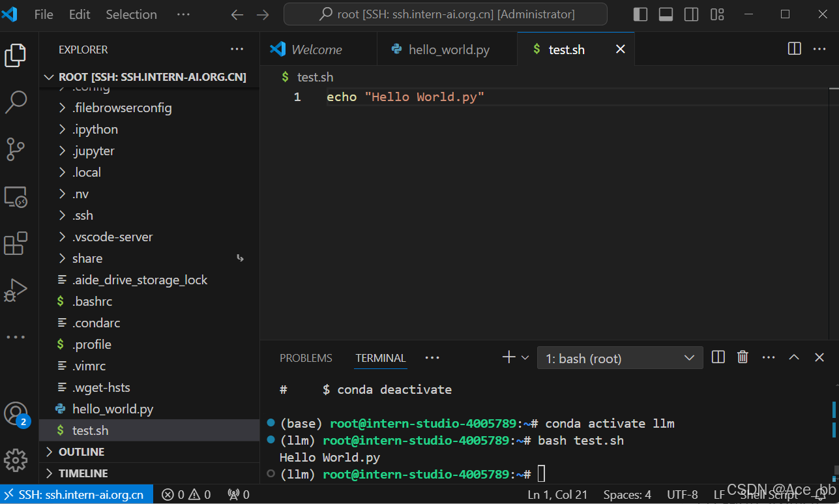Switch to the Welcome tab

(x=318, y=49)
